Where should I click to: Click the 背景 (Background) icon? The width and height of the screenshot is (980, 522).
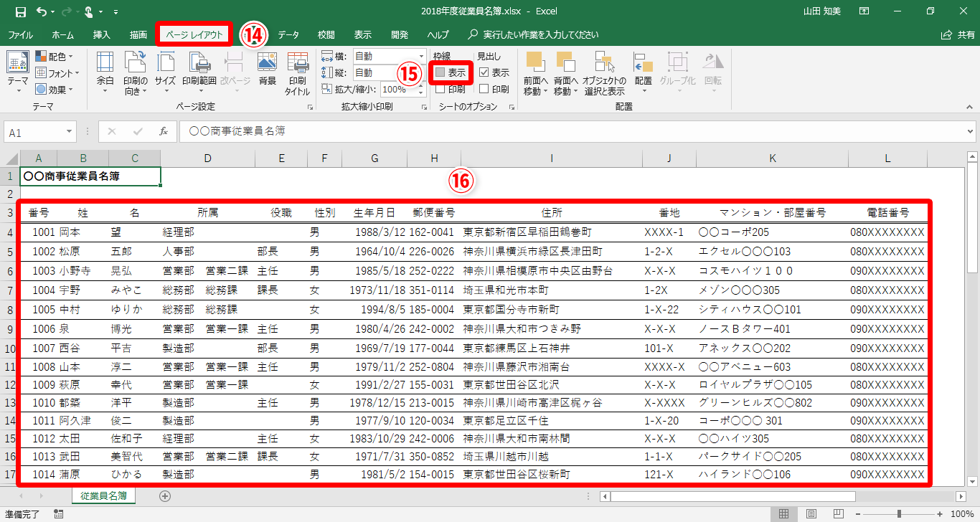(267, 69)
